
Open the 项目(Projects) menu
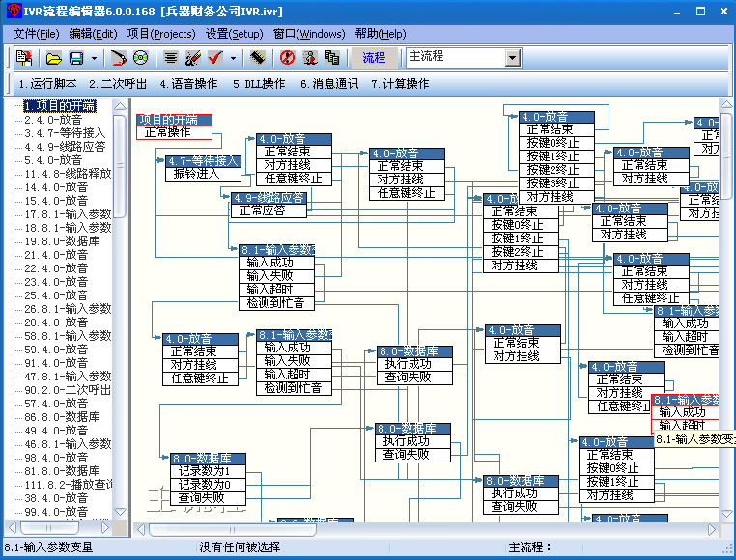160,34
